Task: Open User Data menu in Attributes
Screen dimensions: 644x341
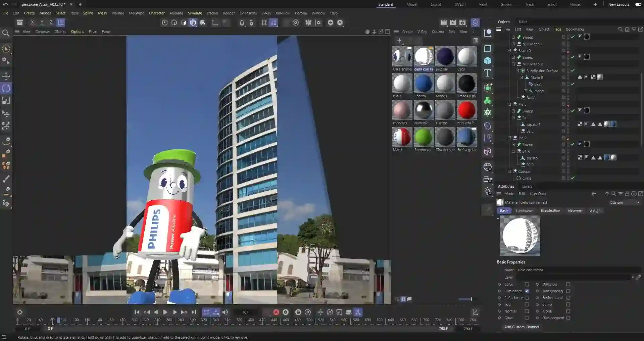Action: tap(538, 194)
